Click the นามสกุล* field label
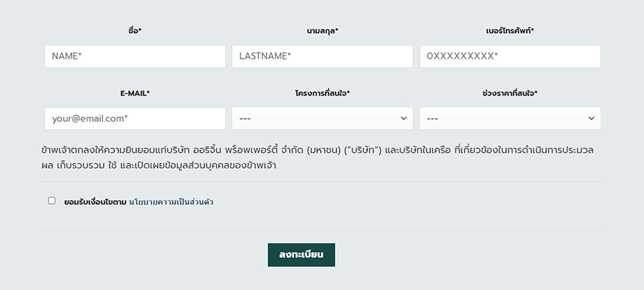The width and height of the screenshot is (644, 290). pyautogui.click(x=322, y=31)
